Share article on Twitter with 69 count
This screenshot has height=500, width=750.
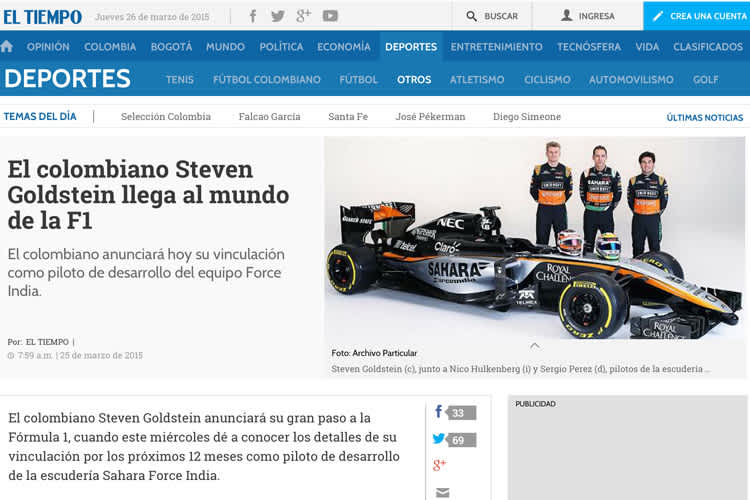pyautogui.click(x=454, y=439)
